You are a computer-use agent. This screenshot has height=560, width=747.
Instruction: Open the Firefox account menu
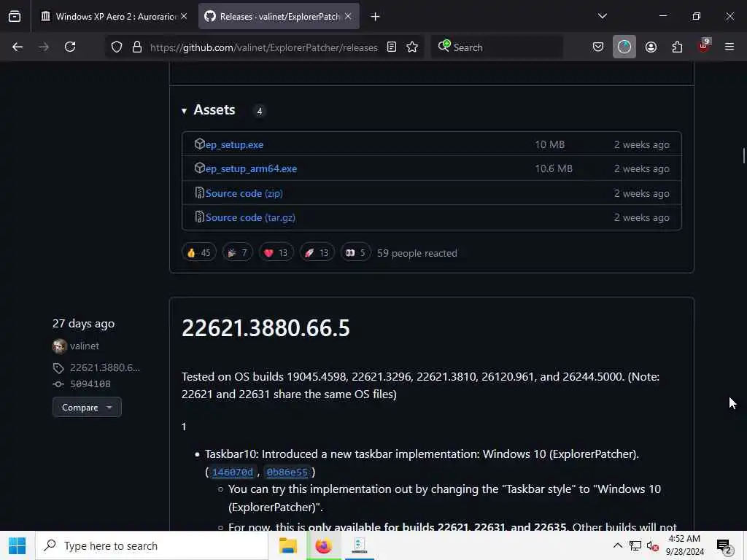click(651, 47)
